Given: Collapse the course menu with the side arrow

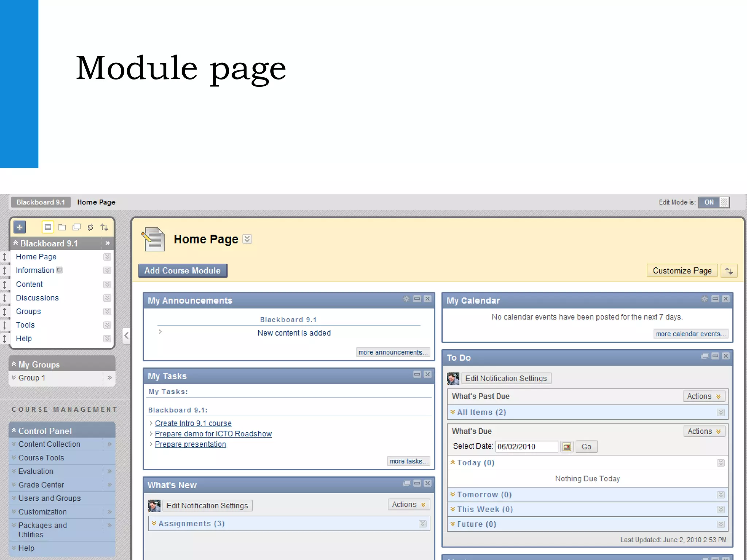Looking at the screenshot, I should tap(126, 335).
